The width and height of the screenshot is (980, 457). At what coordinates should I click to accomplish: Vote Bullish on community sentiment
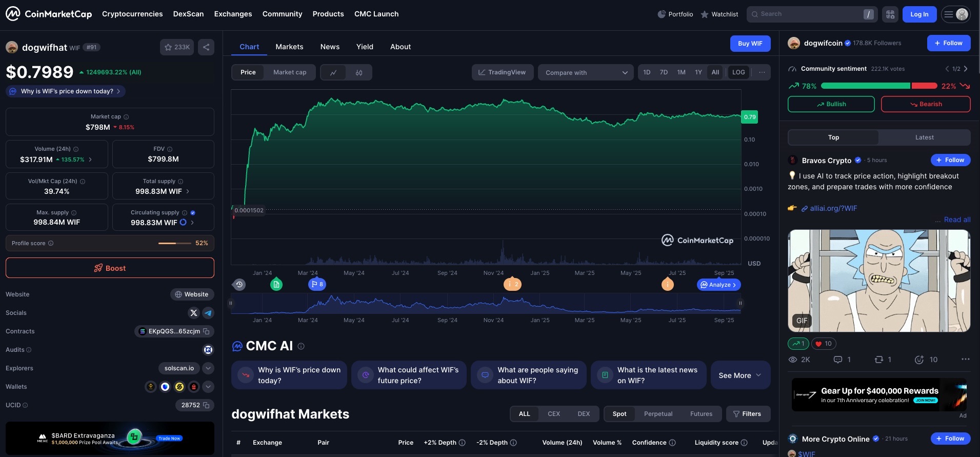[x=831, y=104]
